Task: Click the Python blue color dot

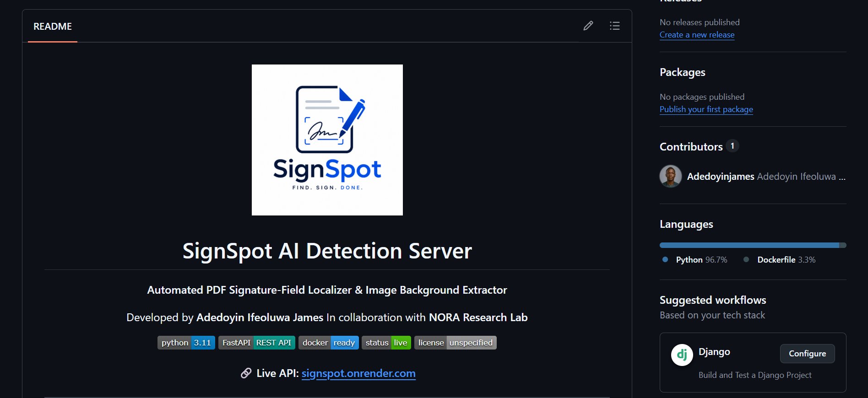Action: [665, 259]
